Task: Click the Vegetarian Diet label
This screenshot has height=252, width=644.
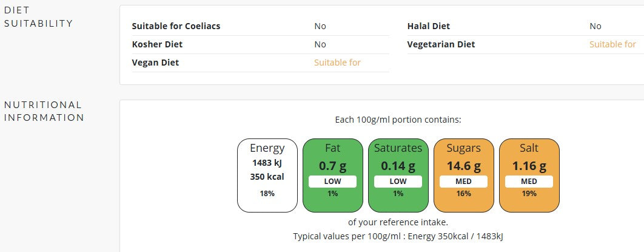Action: click(x=441, y=44)
